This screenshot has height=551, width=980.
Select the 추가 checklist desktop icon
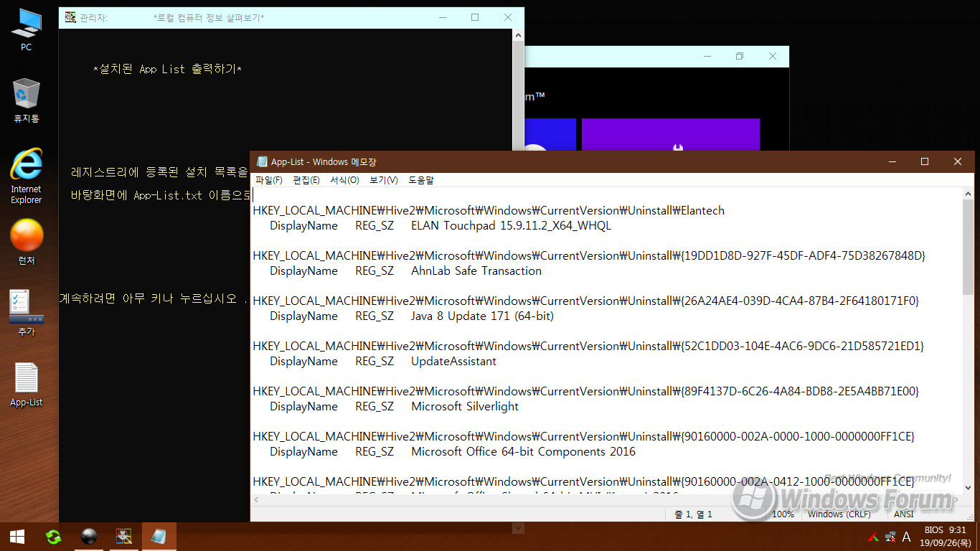[x=26, y=313]
